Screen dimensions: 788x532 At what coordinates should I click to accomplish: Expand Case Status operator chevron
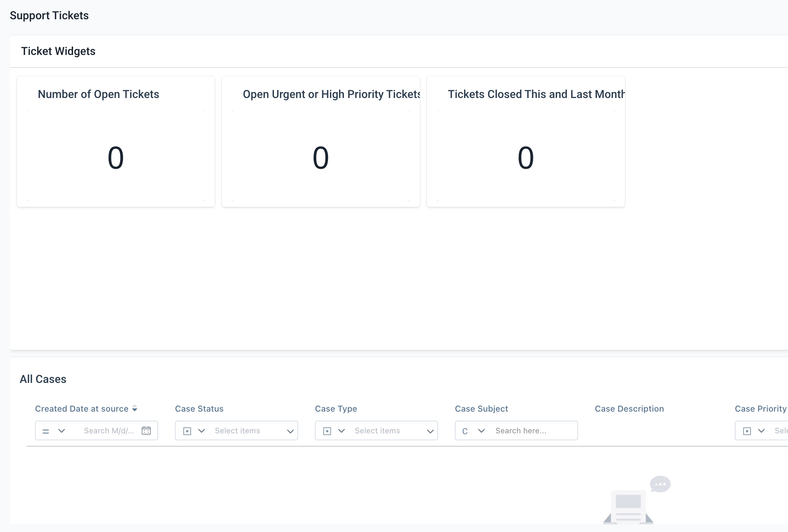[x=202, y=430]
